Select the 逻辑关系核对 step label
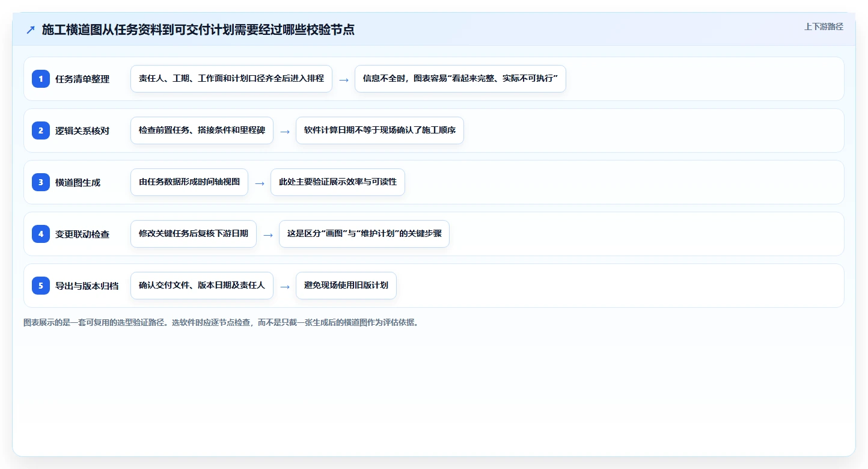Image resolution: width=868 pixels, height=469 pixels. click(x=82, y=130)
